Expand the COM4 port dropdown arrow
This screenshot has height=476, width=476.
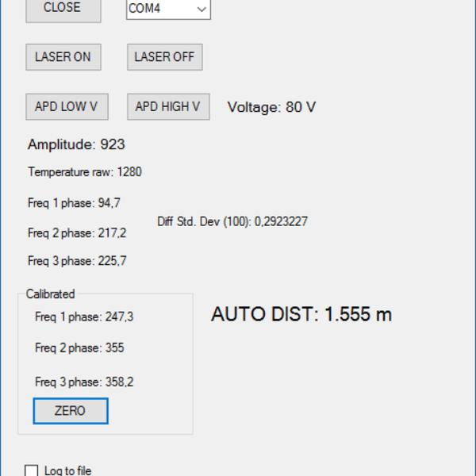(202, 9)
